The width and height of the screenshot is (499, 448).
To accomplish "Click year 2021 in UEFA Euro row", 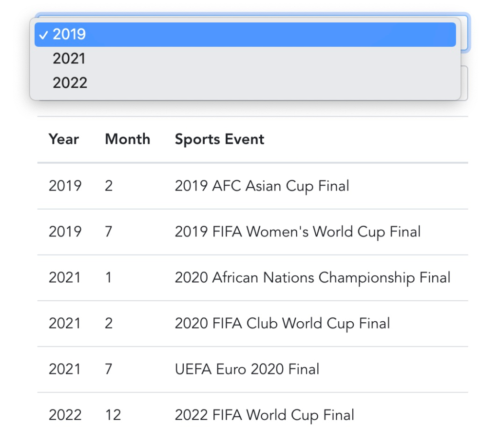I will (x=65, y=369).
